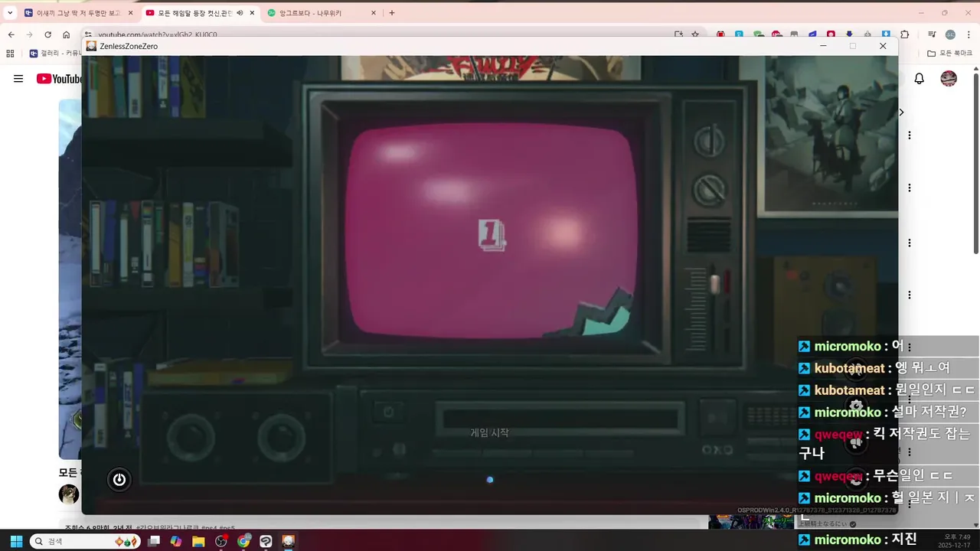The image size is (980, 551).
Task: Click the right chevron on YouTube chips row
Action: tap(901, 112)
